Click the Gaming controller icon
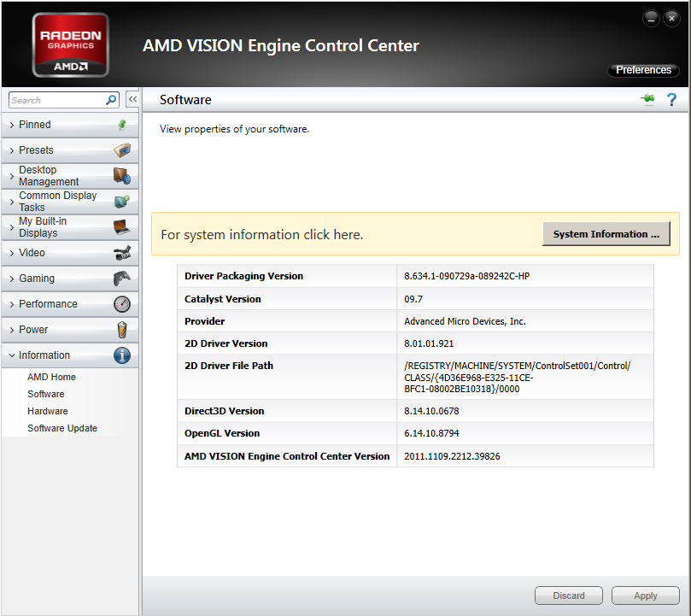Image resolution: width=691 pixels, height=616 pixels. [x=122, y=279]
